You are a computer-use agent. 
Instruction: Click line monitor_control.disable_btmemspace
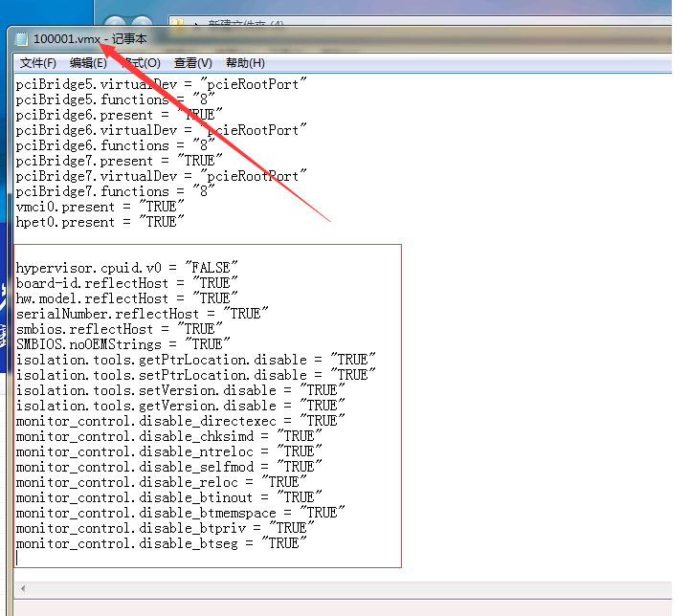pos(181,513)
